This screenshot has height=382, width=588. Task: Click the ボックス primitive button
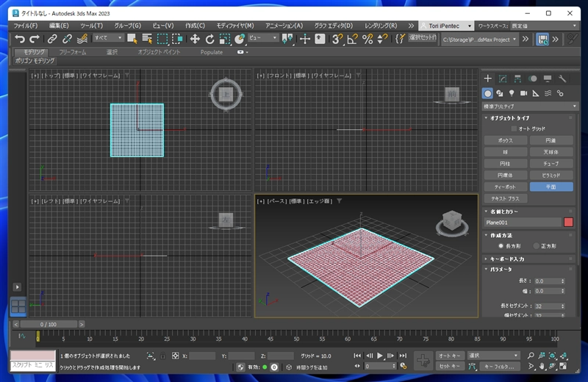505,140
